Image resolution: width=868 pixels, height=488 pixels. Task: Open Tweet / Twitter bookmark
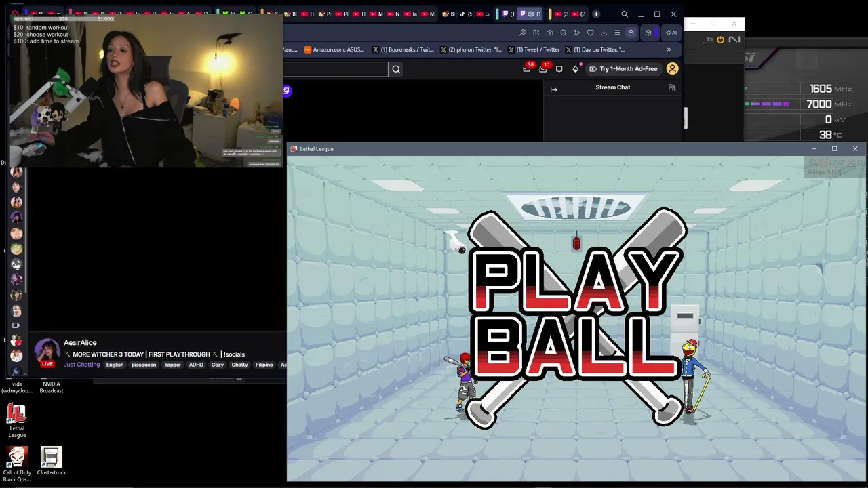coord(534,49)
